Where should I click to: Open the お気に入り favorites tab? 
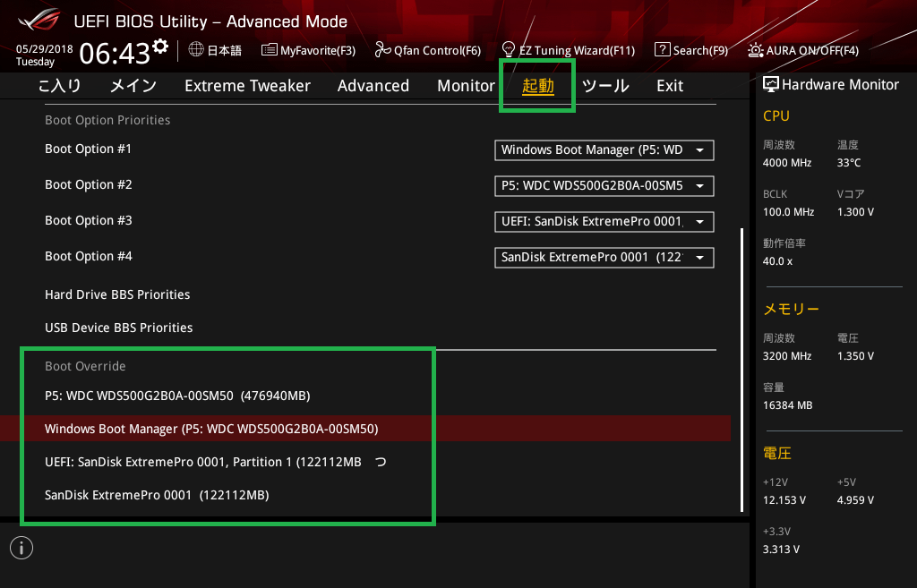point(59,86)
